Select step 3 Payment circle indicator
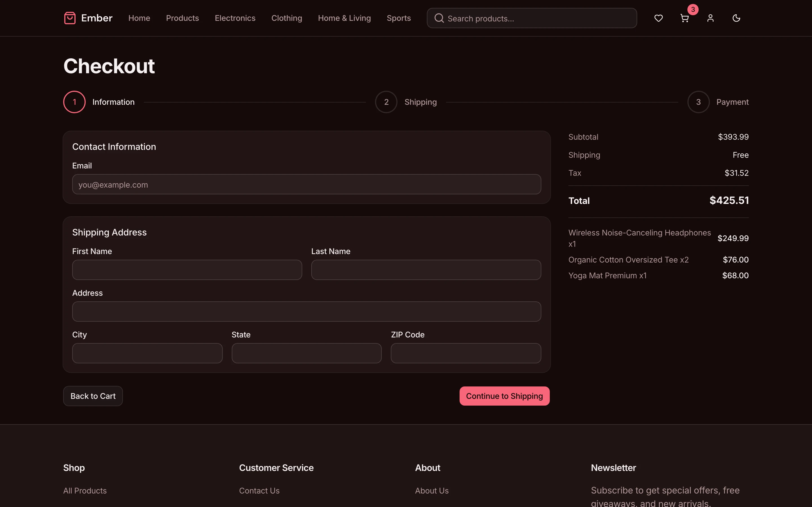Viewport: 812px width, 507px height. click(698, 102)
